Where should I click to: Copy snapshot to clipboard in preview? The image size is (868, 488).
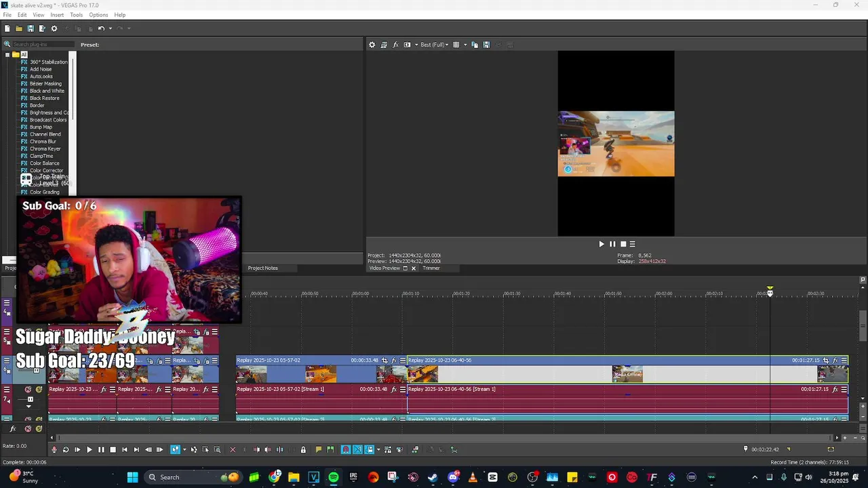click(x=475, y=45)
